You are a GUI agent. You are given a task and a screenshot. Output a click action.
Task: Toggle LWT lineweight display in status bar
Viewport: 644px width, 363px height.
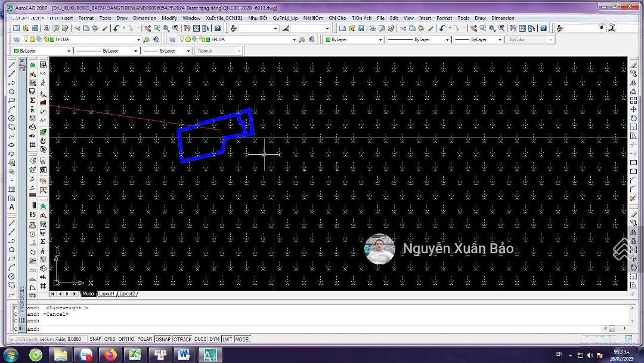[x=227, y=339]
